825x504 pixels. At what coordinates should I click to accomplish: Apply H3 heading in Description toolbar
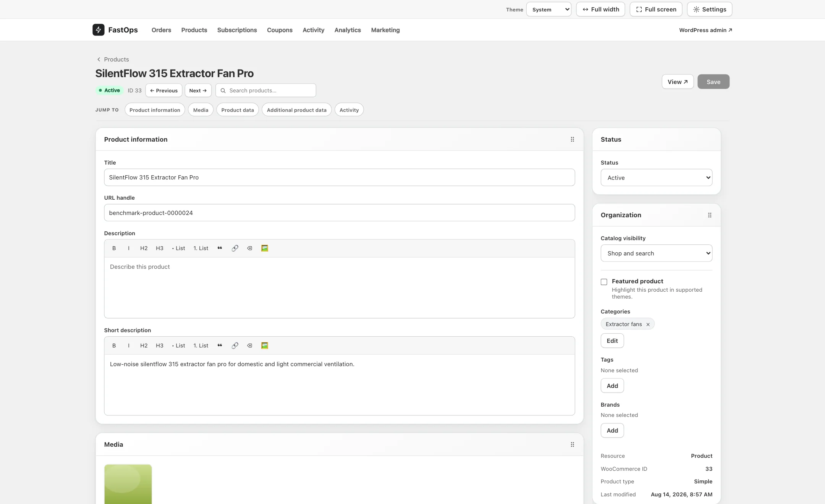tap(160, 248)
